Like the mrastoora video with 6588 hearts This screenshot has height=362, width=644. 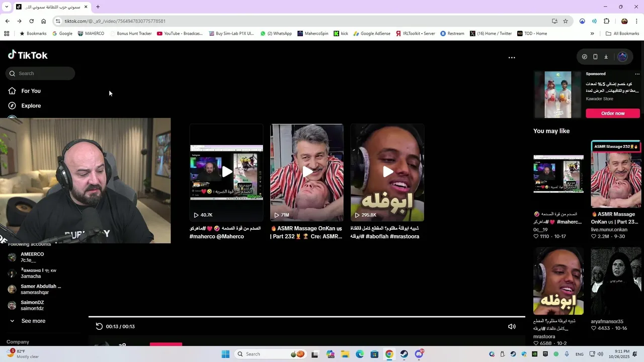(536, 343)
